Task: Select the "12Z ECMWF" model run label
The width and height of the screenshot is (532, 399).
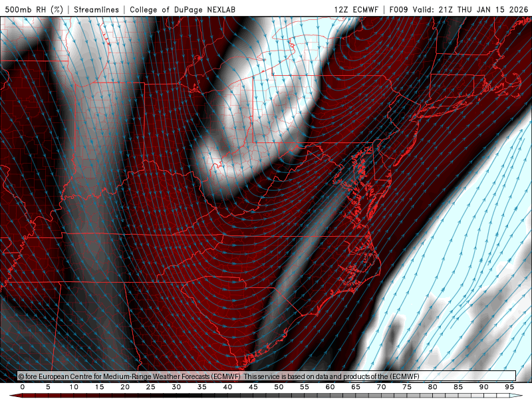Action: (x=356, y=9)
